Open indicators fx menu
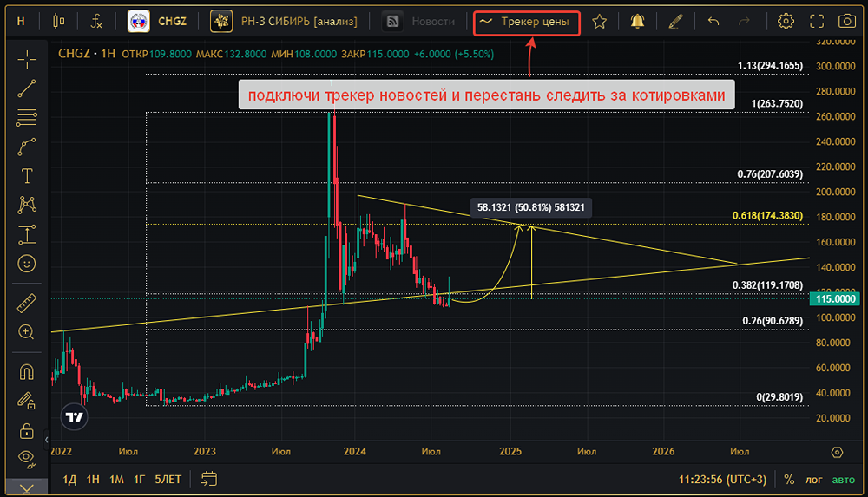 (96, 22)
